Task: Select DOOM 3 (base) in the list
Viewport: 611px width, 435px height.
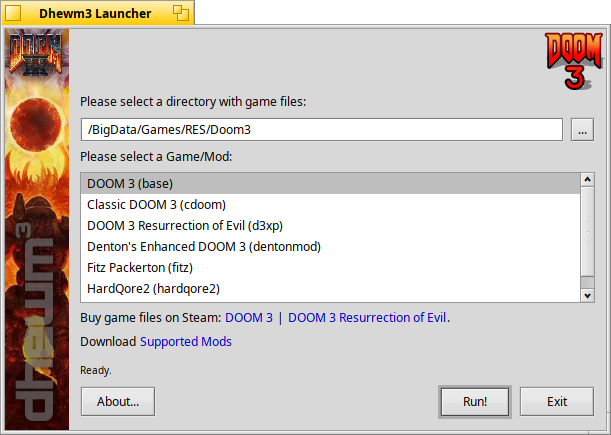Action: 330,184
